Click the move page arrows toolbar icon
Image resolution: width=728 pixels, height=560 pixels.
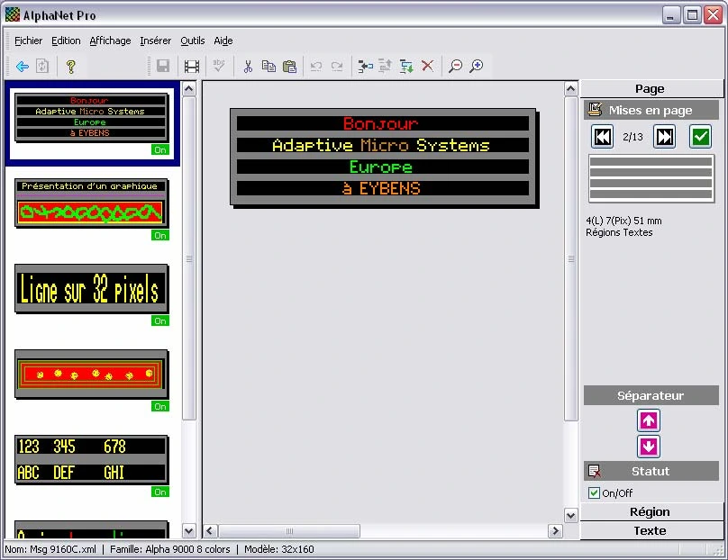coord(386,67)
